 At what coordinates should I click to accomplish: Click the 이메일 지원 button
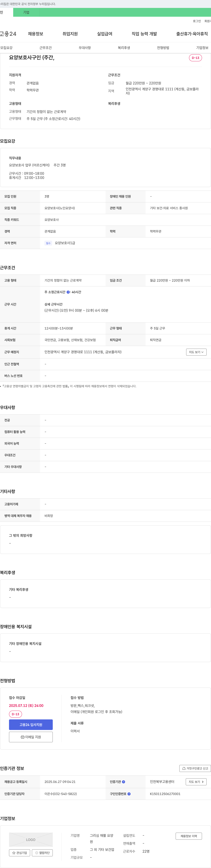pyautogui.click(x=31, y=737)
